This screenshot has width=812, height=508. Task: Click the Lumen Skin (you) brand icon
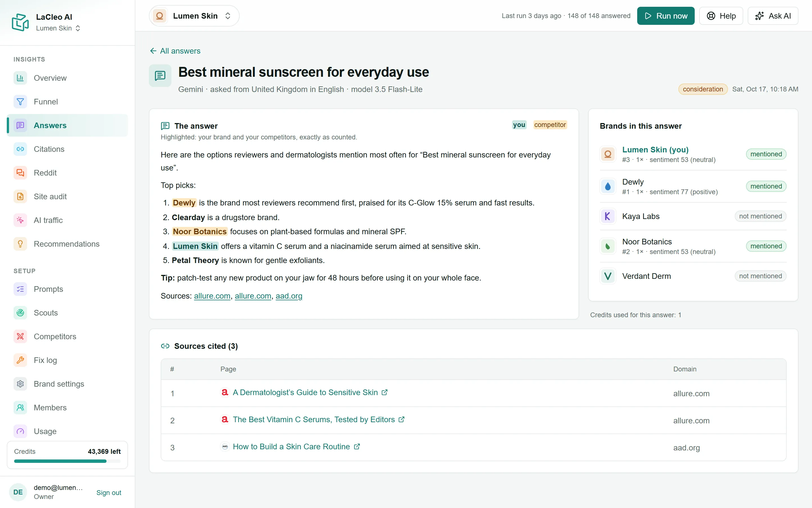(608, 154)
